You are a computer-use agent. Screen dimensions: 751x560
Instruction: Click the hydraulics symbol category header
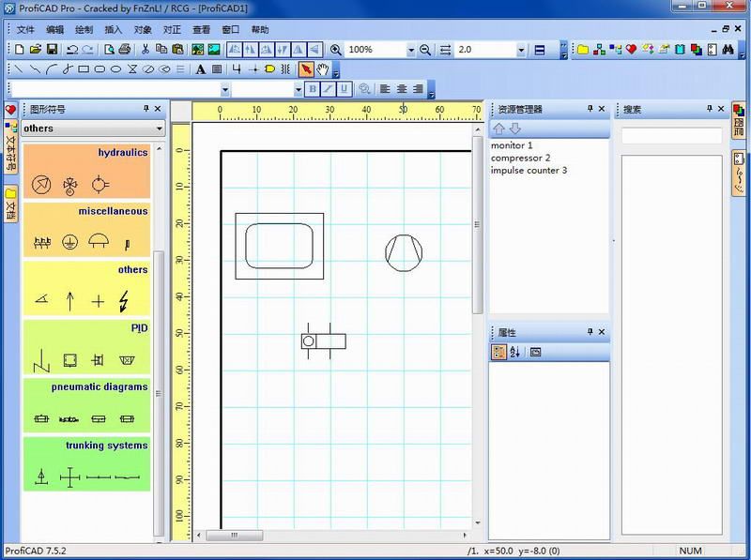point(122,152)
